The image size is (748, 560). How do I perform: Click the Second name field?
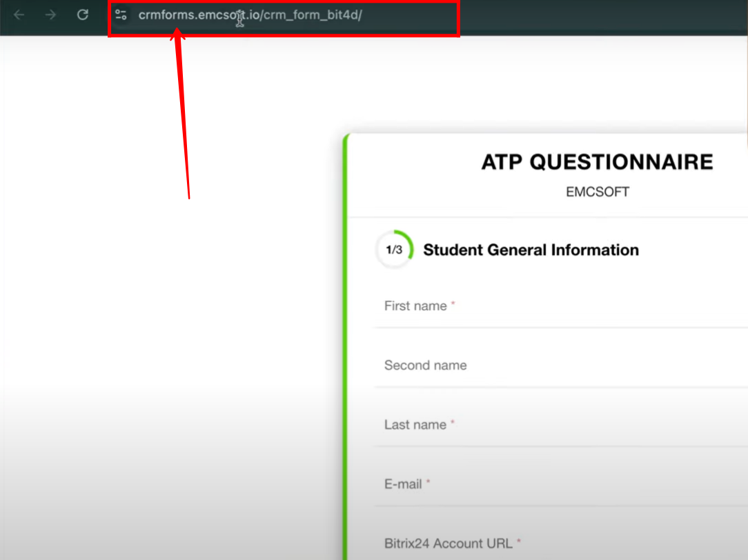(x=561, y=366)
